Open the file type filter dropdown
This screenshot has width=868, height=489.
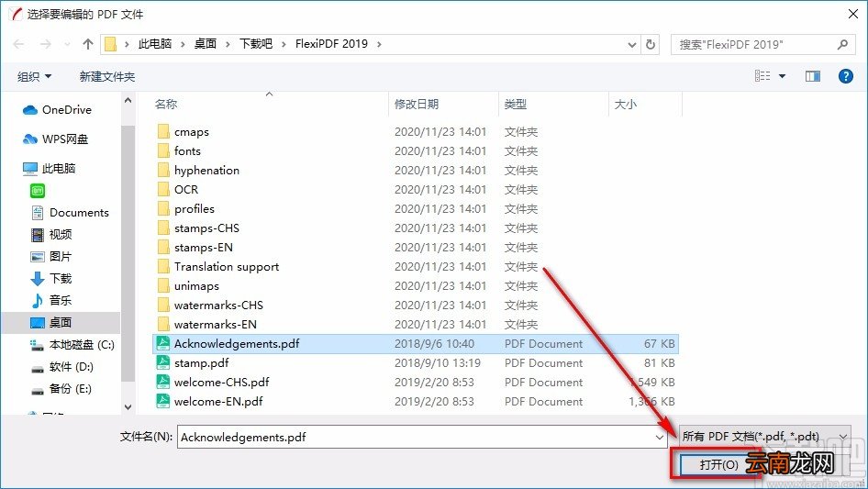click(763, 437)
